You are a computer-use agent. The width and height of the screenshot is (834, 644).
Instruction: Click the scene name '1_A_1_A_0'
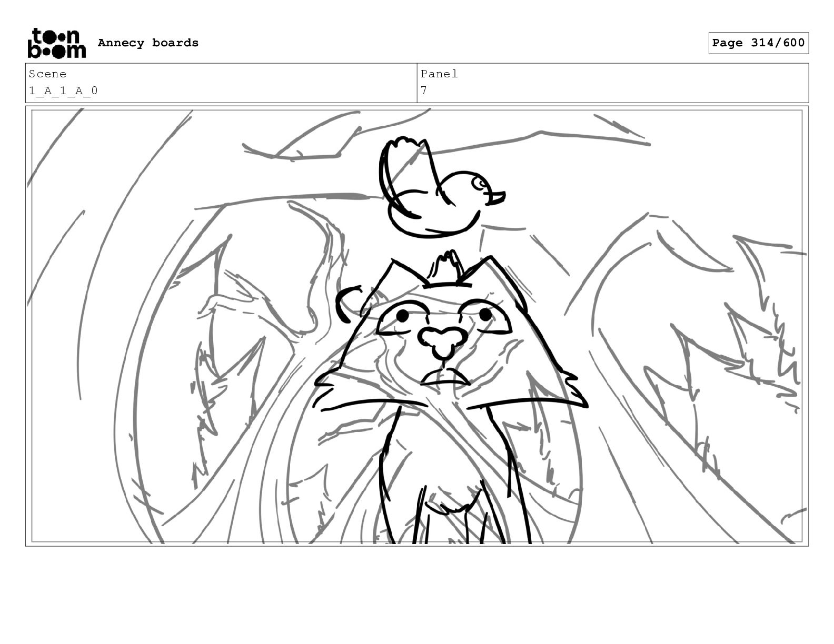point(63,91)
